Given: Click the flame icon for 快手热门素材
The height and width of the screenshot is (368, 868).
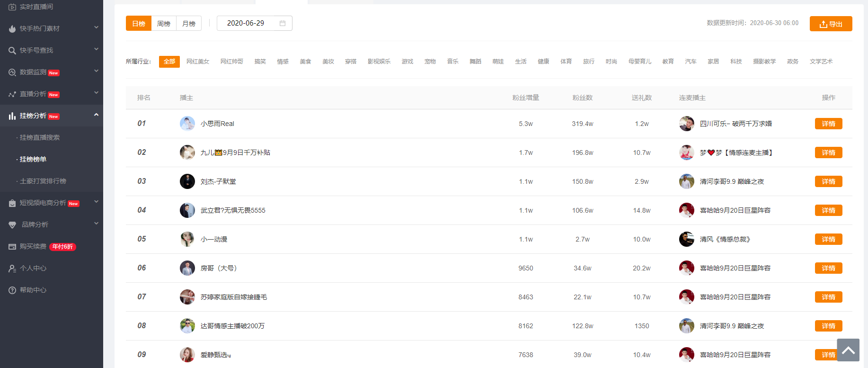Looking at the screenshot, I should (12, 29).
